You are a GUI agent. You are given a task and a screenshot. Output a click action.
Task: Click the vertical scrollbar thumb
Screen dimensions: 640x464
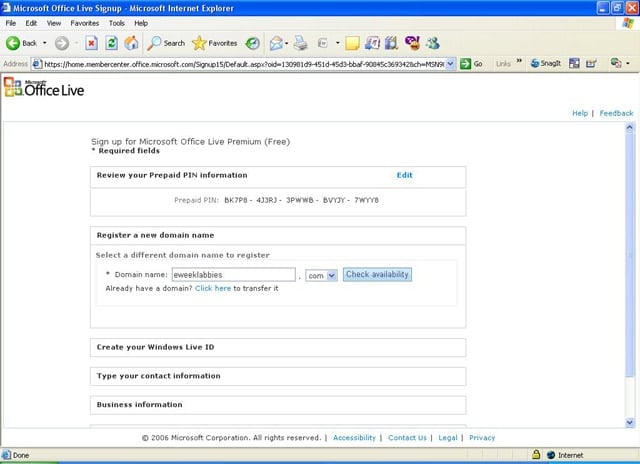pyautogui.click(x=629, y=255)
